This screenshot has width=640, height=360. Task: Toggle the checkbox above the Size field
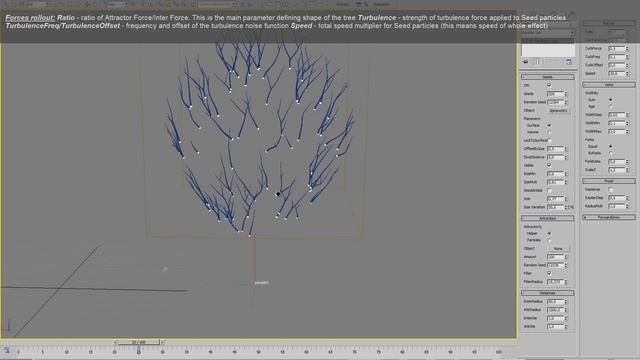(x=549, y=191)
